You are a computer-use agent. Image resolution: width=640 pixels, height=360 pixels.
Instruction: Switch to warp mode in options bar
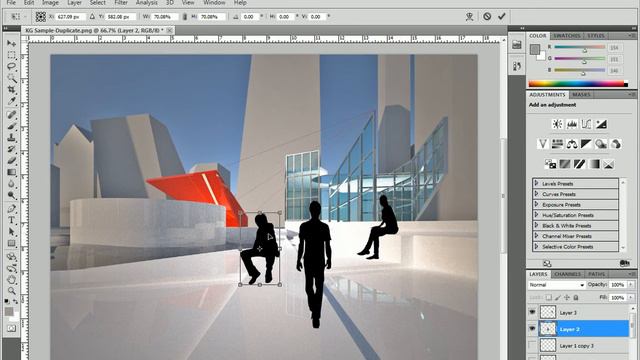[470, 17]
